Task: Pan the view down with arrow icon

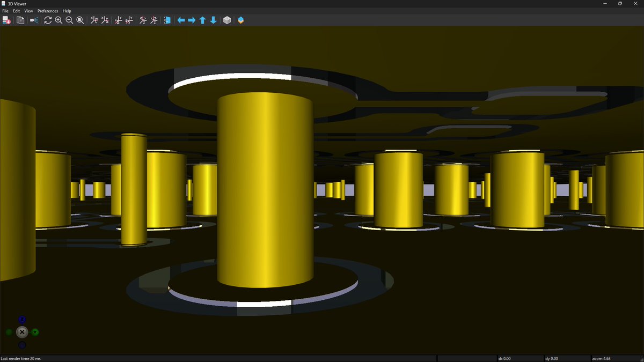Action: tap(213, 20)
